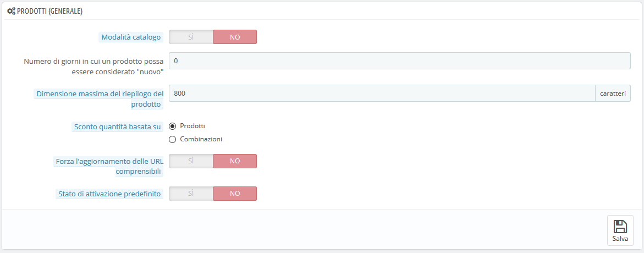Viewport: 644px width, 253px height.
Task: Turn Stato di attivazione predefinito to SÌ
Action: pyautogui.click(x=191, y=194)
